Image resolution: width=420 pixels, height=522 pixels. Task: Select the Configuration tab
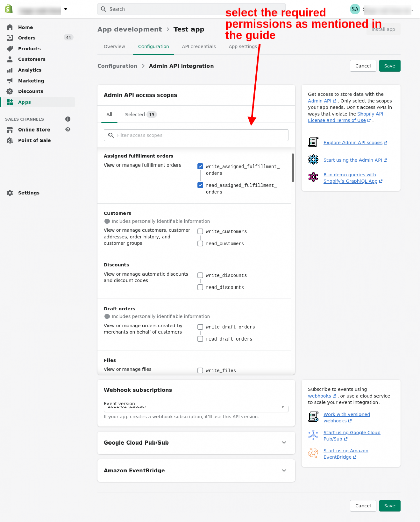tap(153, 47)
